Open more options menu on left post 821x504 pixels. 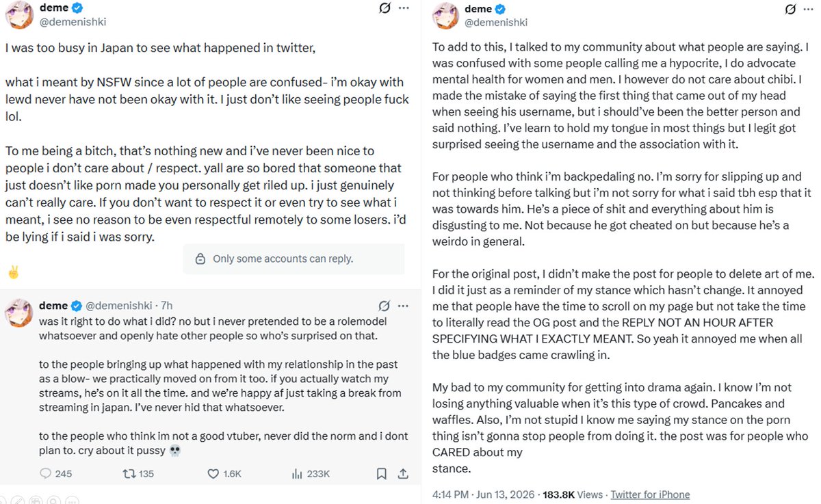(x=404, y=9)
